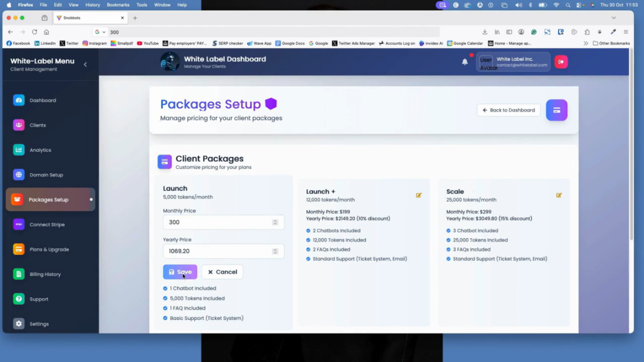Click the purple card icon button

tap(556, 110)
